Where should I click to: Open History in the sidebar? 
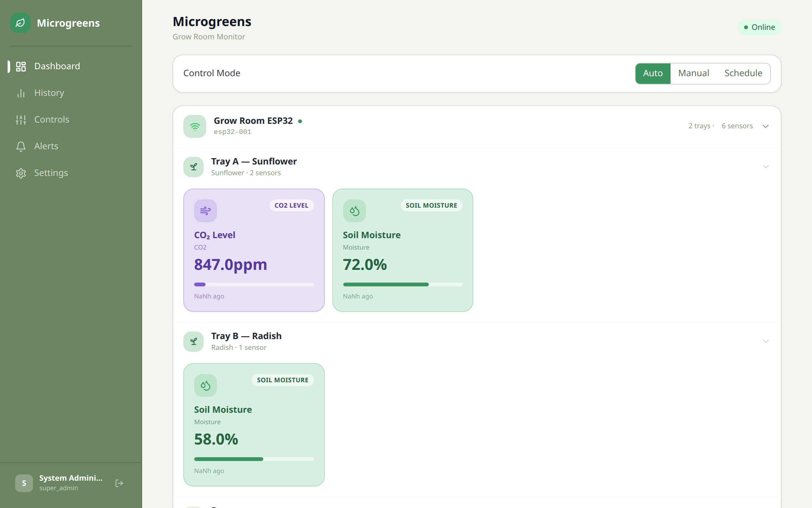point(71,93)
